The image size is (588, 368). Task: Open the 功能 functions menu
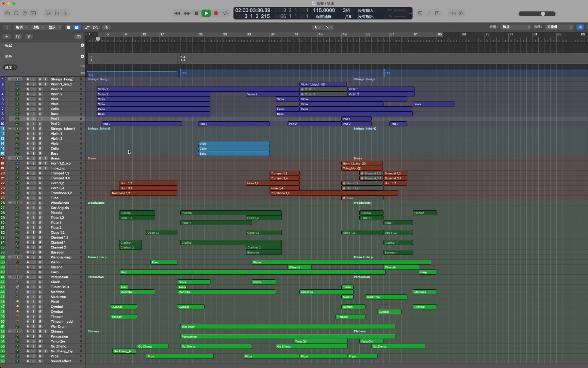point(38,27)
